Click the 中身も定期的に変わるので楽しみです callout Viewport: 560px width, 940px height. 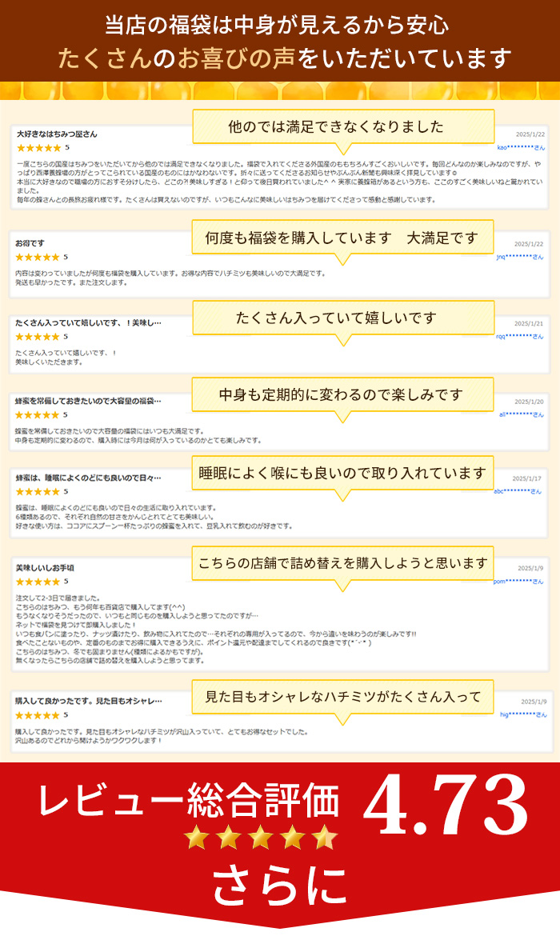coord(342,394)
